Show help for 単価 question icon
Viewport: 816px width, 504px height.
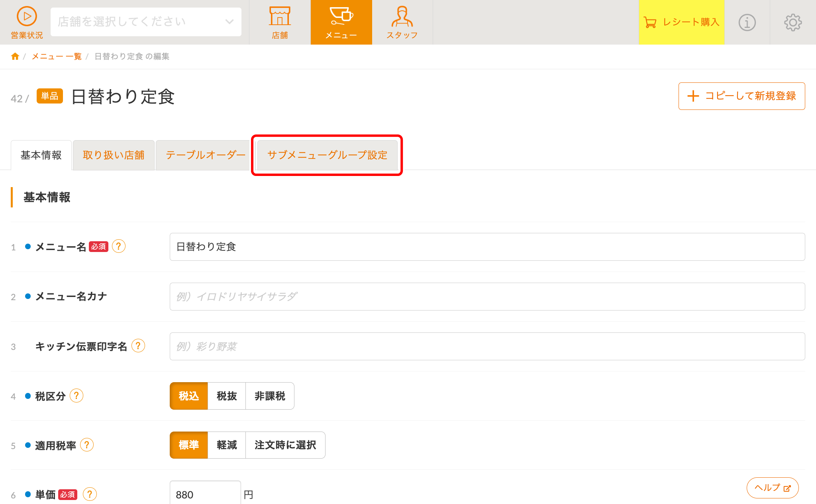[x=90, y=494]
